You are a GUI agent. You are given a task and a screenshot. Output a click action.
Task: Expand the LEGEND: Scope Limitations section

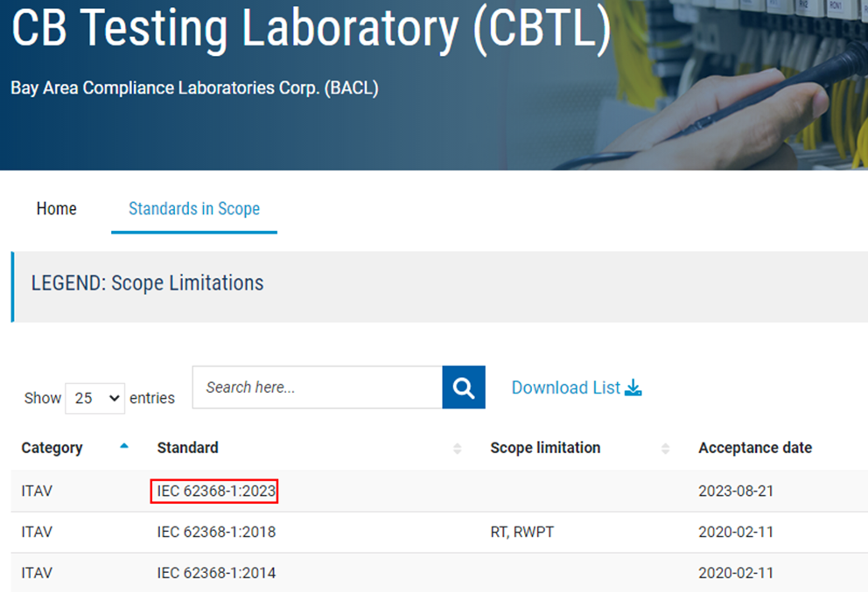(147, 283)
